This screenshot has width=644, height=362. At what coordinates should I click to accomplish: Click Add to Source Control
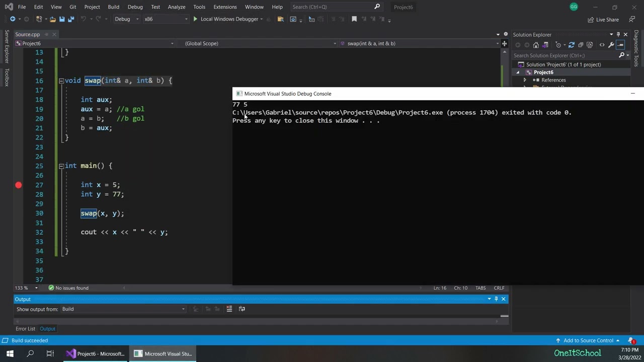588,340
